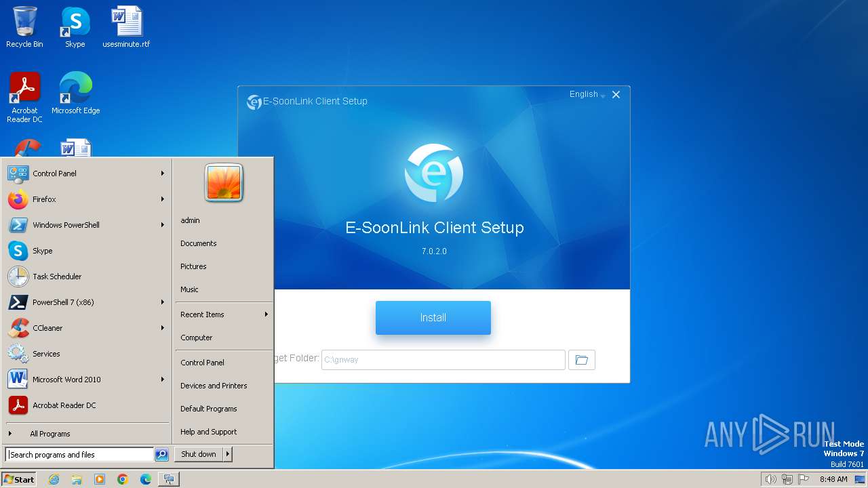Expand Control Panel submenu arrow
This screenshot has height=488, width=868.
click(x=163, y=174)
